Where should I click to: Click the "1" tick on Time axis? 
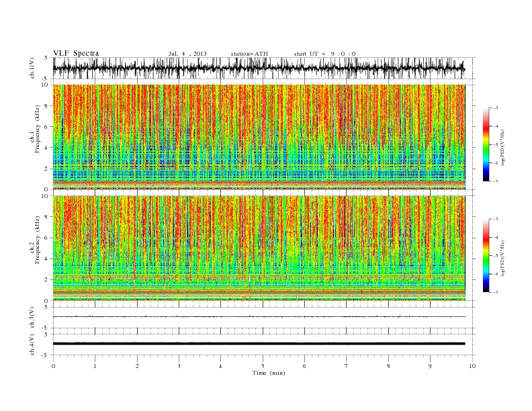point(95,366)
